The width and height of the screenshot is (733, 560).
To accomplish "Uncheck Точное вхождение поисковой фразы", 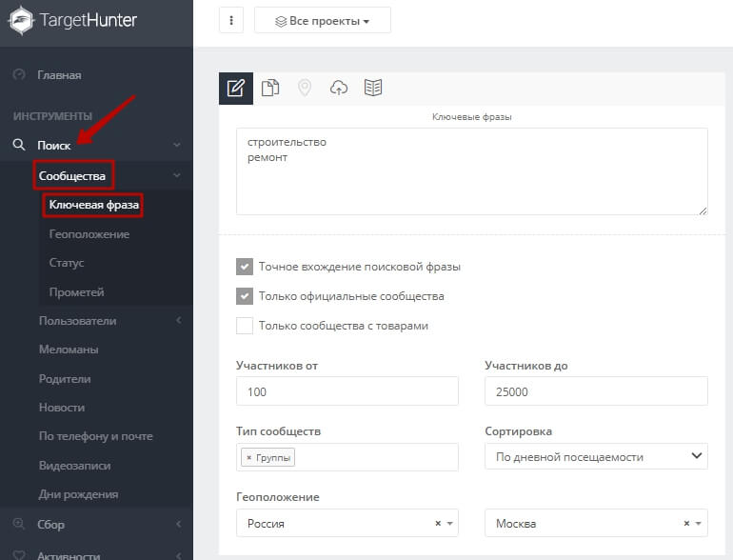I will (x=245, y=267).
